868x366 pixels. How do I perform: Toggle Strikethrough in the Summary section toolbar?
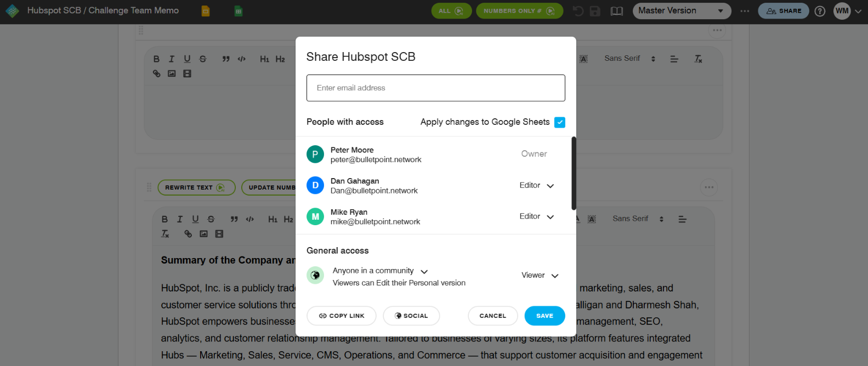click(x=211, y=219)
